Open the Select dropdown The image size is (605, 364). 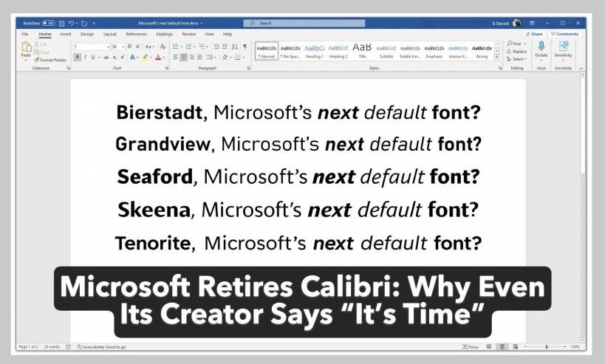(x=517, y=59)
